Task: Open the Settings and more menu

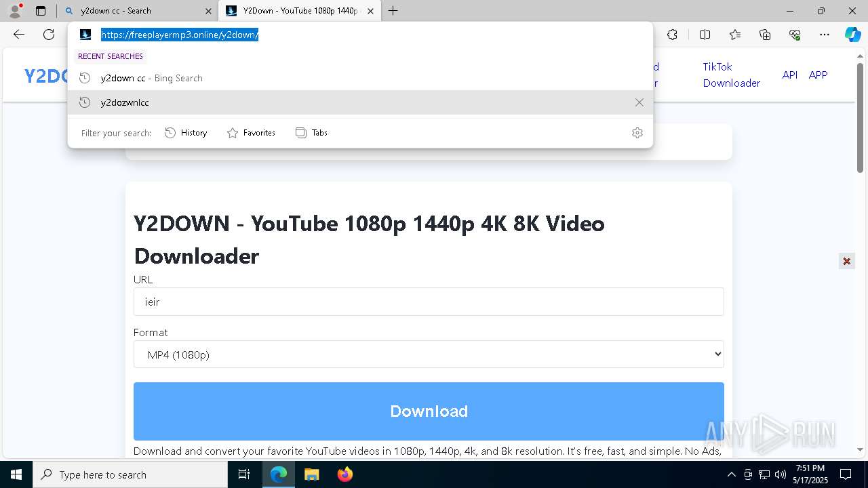Action: (x=825, y=35)
